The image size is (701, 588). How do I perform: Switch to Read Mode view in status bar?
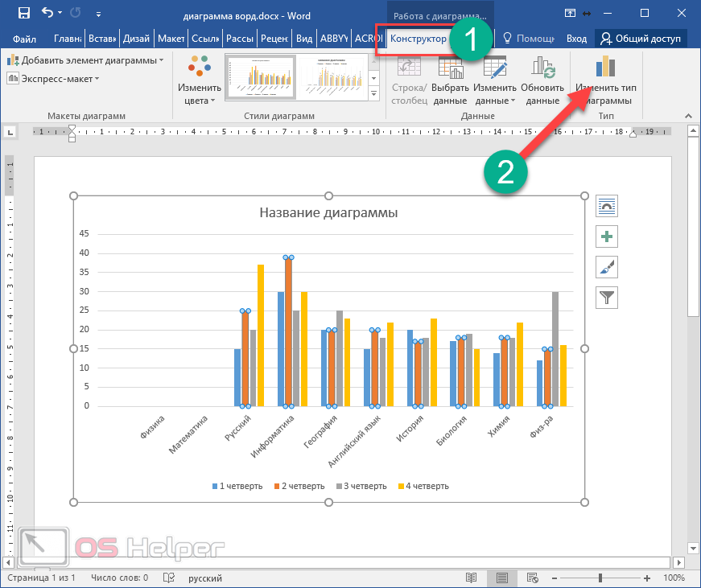(472, 578)
